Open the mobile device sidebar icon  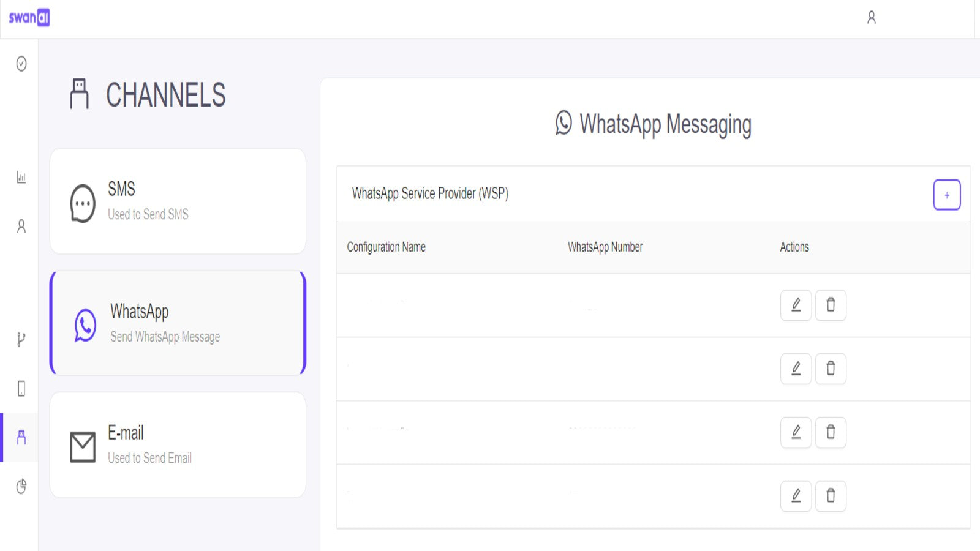pos(21,388)
